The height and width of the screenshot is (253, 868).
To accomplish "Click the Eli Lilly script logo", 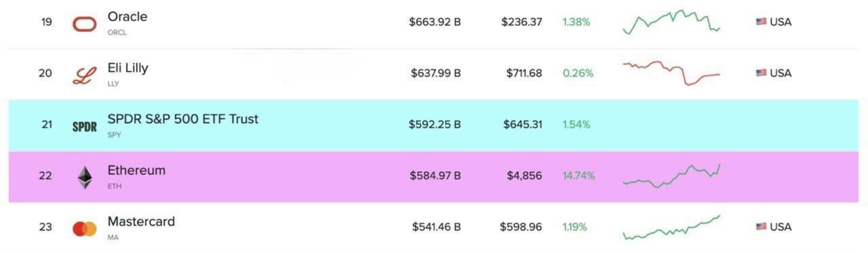I will pos(85,75).
